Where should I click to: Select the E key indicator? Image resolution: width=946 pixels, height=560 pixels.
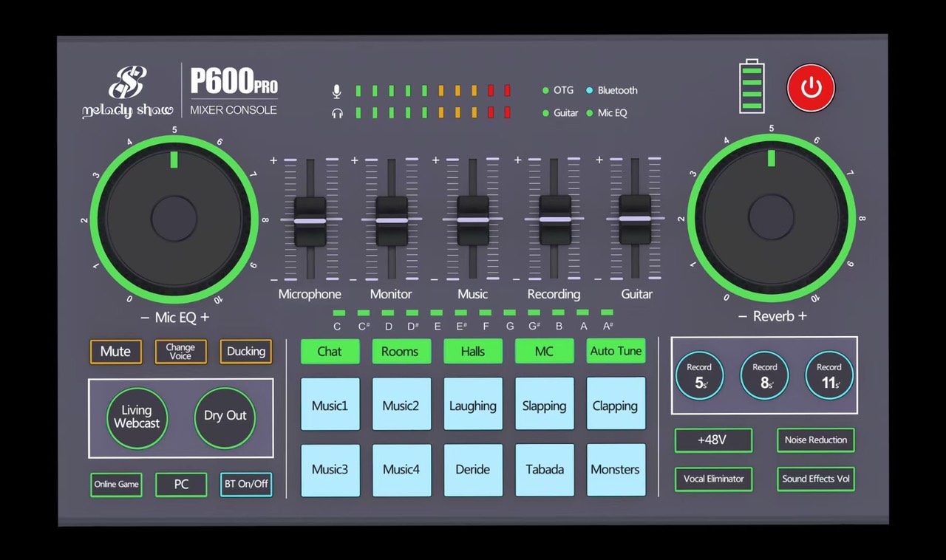(437, 313)
